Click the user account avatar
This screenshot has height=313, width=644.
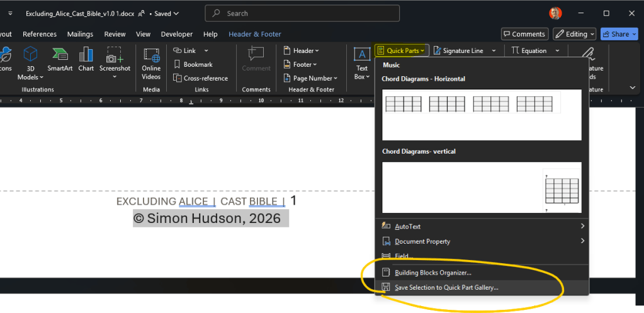[555, 13]
